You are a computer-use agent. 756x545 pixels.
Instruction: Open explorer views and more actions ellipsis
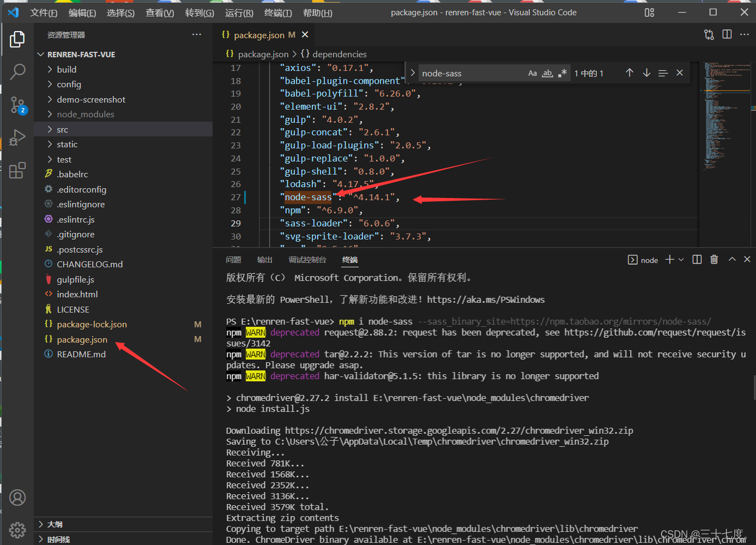tap(197, 34)
